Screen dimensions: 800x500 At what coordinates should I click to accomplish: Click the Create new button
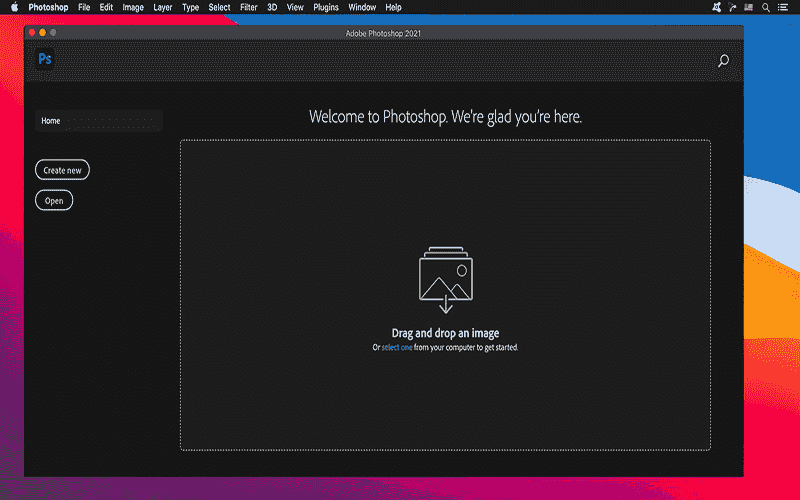[62, 170]
